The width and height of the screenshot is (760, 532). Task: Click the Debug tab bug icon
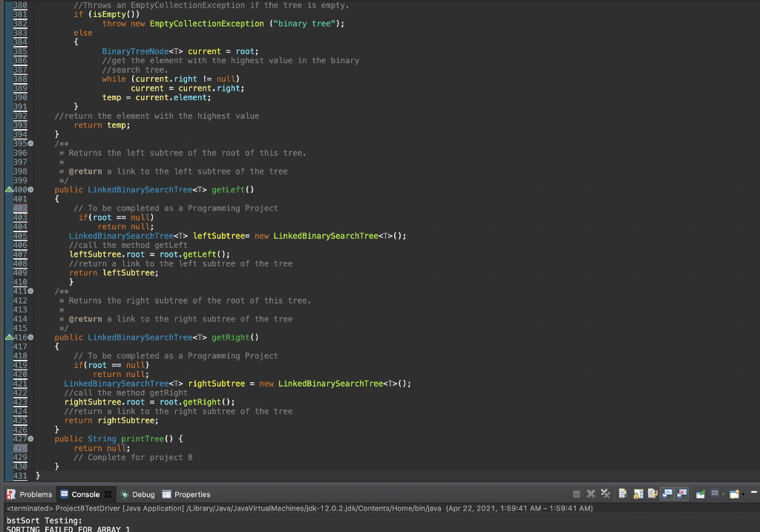point(125,494)
